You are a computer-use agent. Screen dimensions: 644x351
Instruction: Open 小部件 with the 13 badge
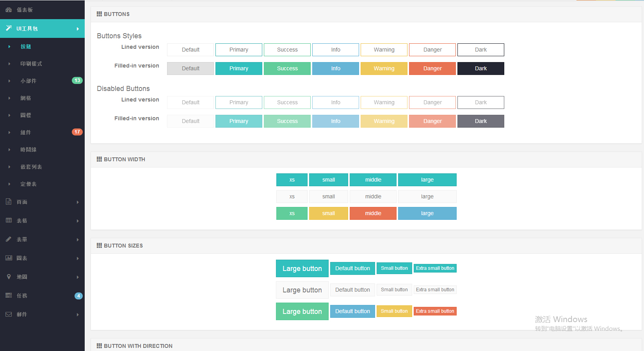[x=28, y=81]
